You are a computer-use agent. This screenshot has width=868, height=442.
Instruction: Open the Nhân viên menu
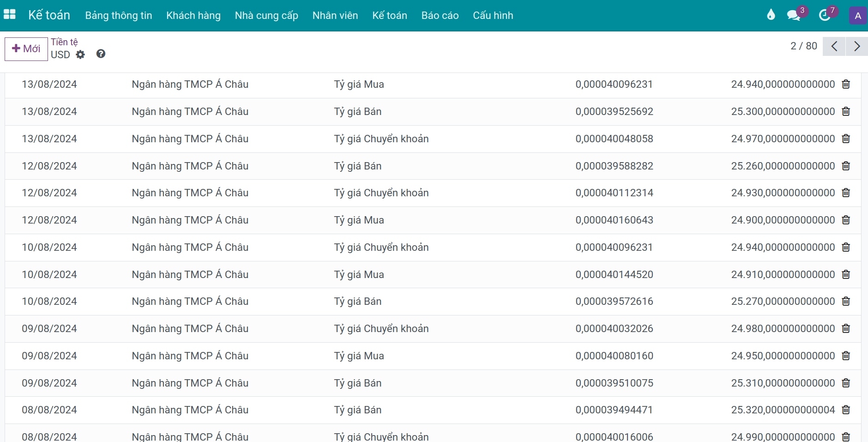335,15
